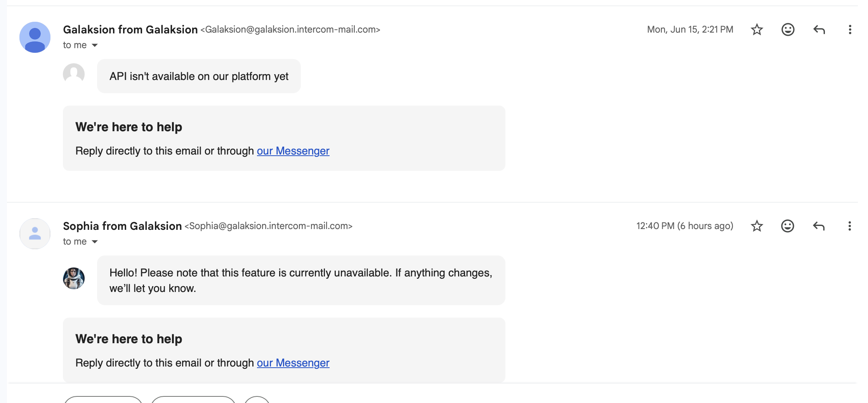The height and width of the screenshot is (403, 868).
Task: Click 'Sophia from Galaksion' sender name
Action: [122, 226]
